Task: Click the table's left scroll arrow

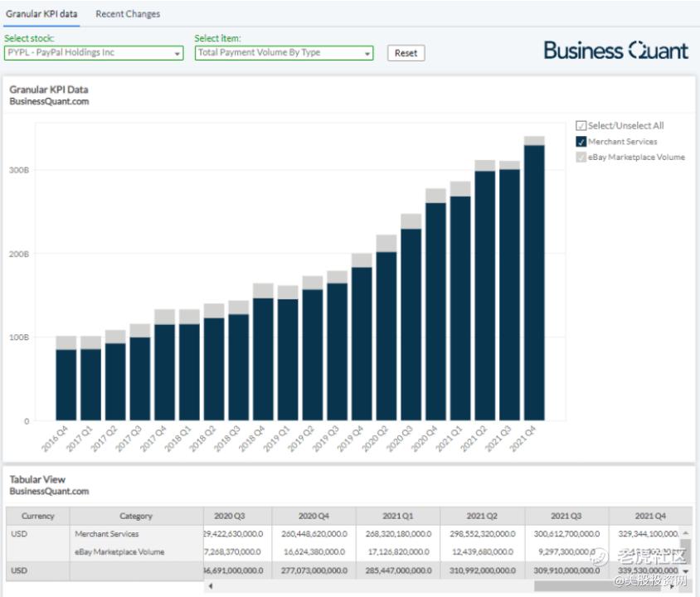Action: (x=209, y=586)
